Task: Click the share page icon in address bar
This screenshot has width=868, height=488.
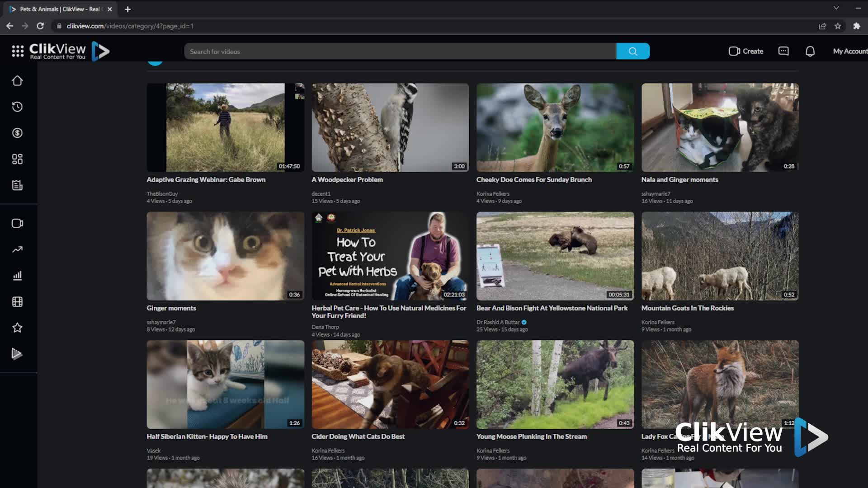Action: point(822,26)
